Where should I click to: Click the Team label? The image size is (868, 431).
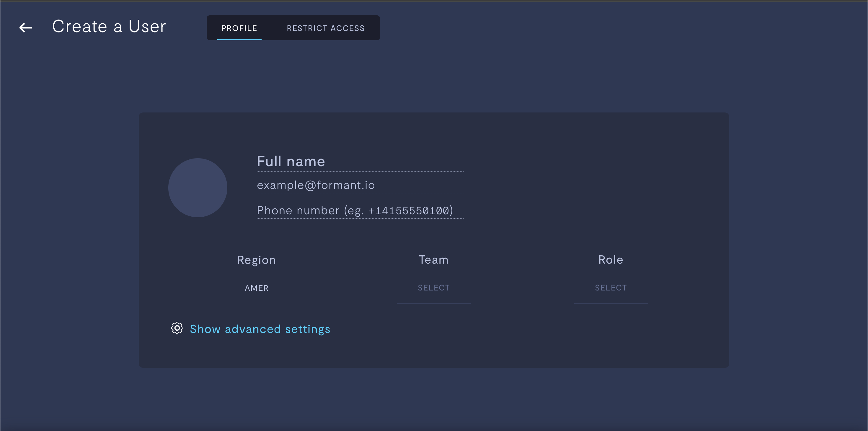434,259
